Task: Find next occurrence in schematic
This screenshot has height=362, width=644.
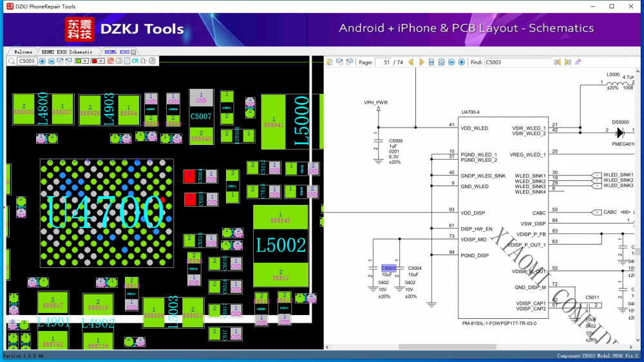Action: pos(567,62)
